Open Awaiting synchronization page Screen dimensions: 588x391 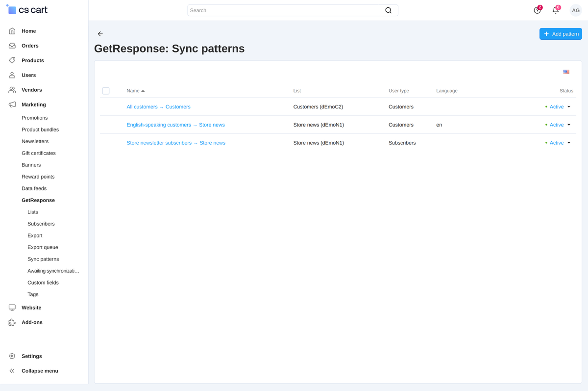(53, 271)
